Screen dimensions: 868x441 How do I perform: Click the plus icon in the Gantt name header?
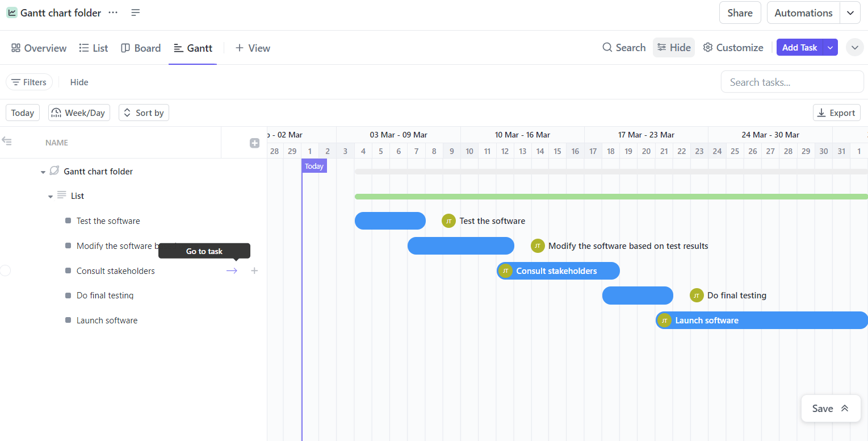point(254,143)
